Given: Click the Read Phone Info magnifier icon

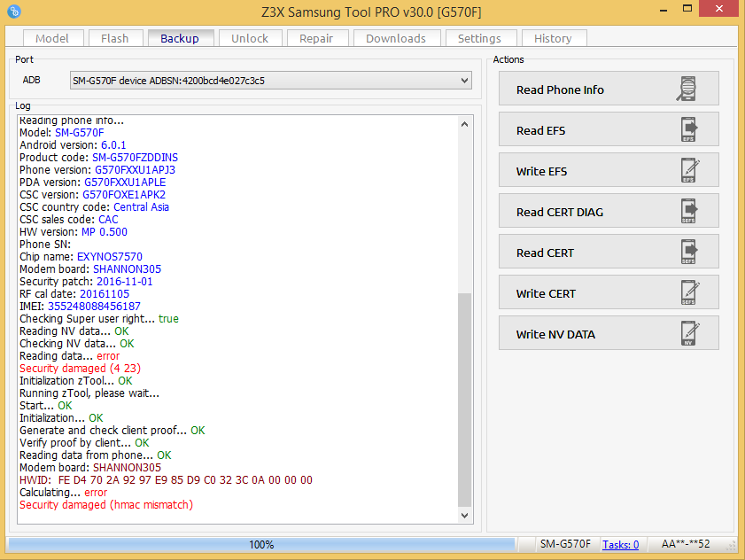Looking at the screenshot, I should coord(687,89).
